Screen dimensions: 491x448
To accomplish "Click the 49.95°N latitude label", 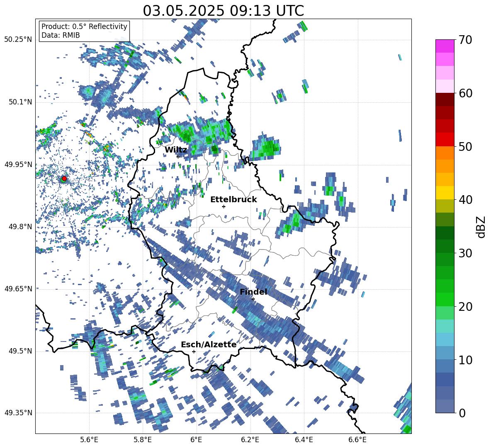I will 18,165.
